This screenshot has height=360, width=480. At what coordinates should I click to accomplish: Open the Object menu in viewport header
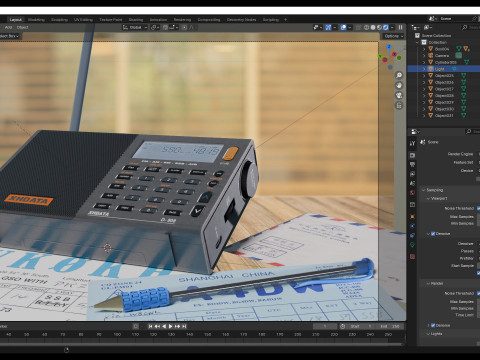pos(23,27)
